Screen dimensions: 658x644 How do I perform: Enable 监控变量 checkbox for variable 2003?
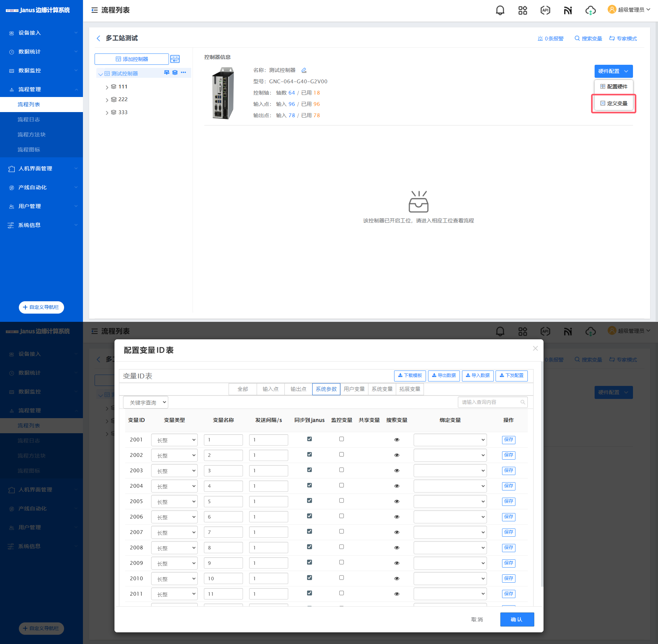(341, 470)
